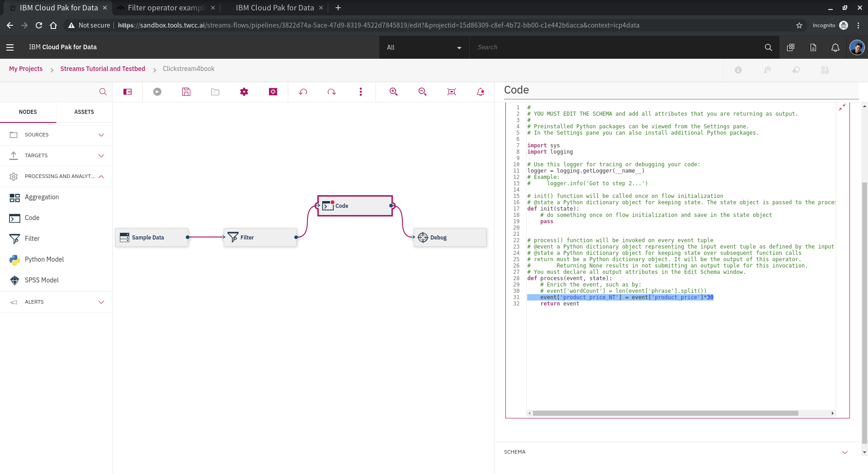Click the def process(event, state) line
This screenshot has height=474, width=868.
(569, 278)
